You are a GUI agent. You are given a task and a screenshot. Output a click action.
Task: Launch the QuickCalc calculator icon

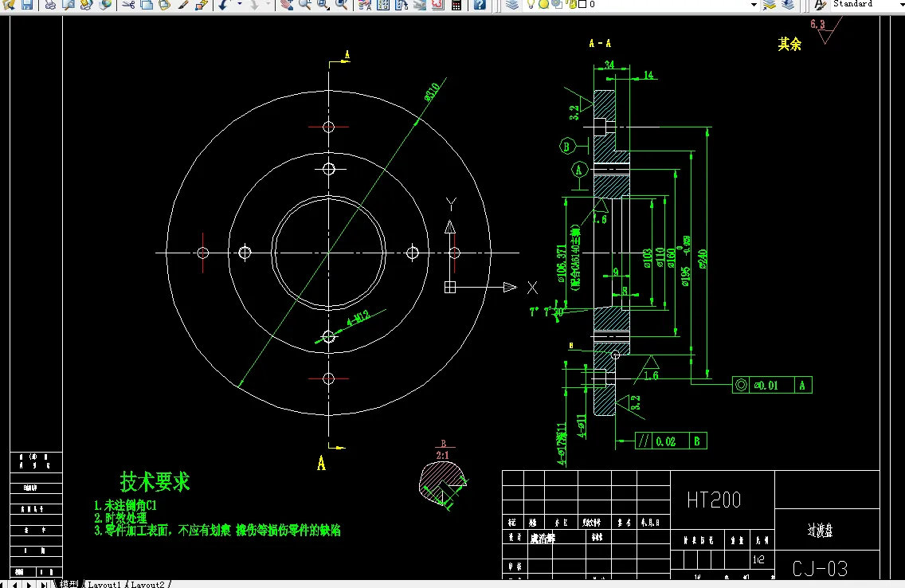456,5
